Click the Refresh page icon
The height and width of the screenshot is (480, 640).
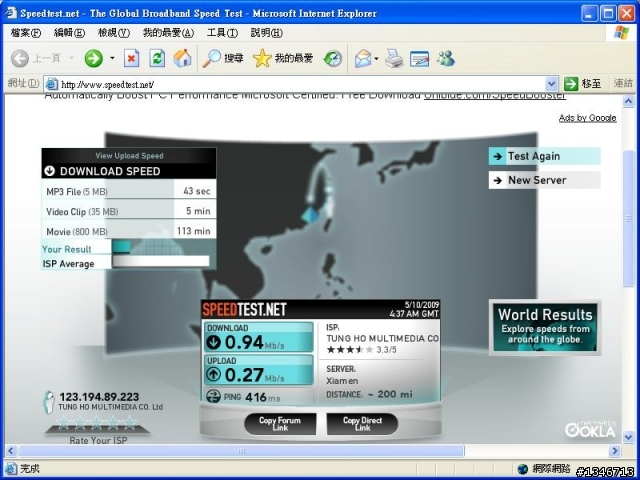click(x=157, y=58)
